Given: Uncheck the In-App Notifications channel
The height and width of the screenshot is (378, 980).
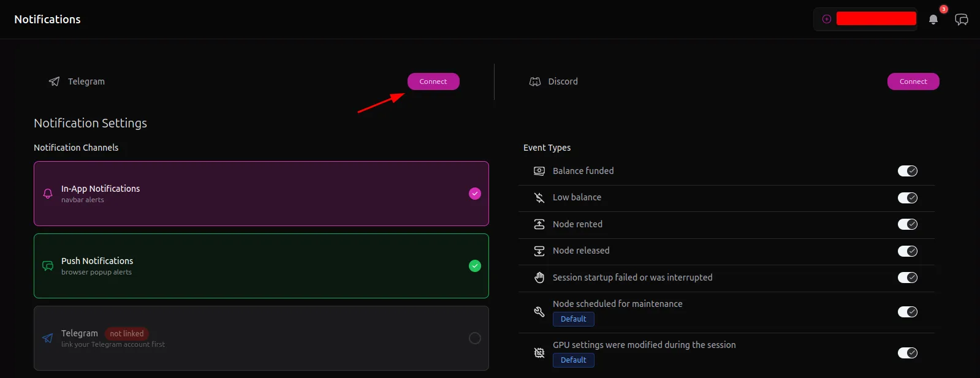Looking at the screenshot, I should click(x=475, y=194).
